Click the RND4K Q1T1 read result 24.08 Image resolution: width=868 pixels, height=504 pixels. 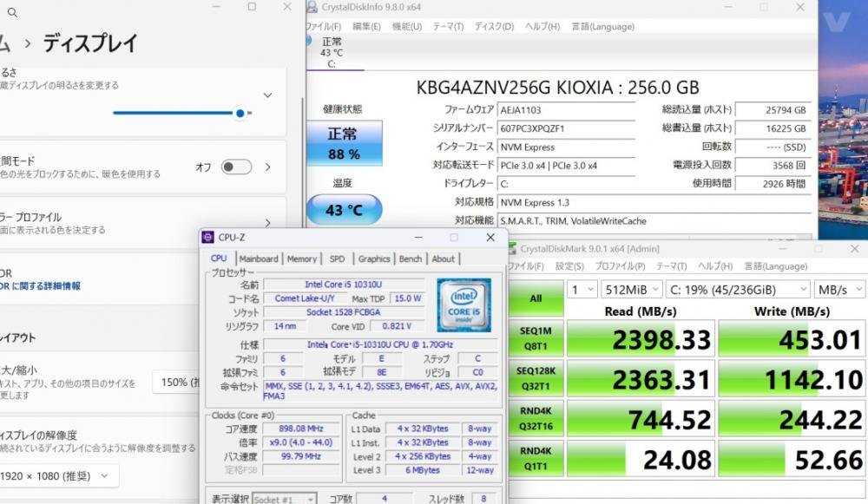click(x=641, y=459)
